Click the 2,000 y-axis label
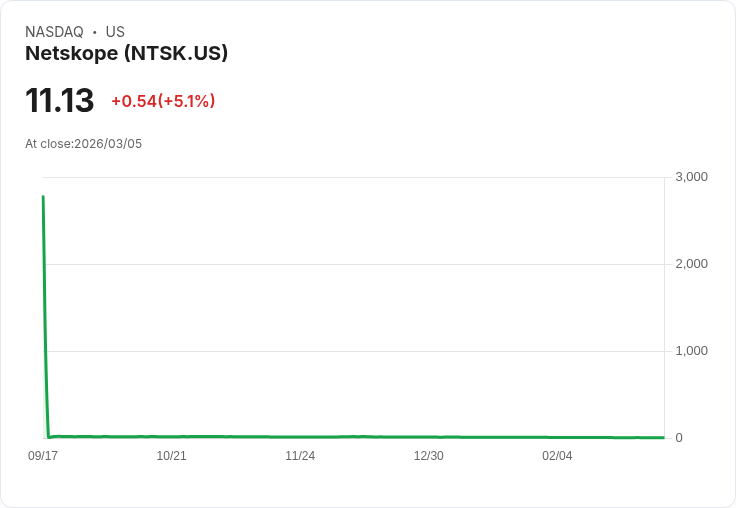 tap(692, 264)
